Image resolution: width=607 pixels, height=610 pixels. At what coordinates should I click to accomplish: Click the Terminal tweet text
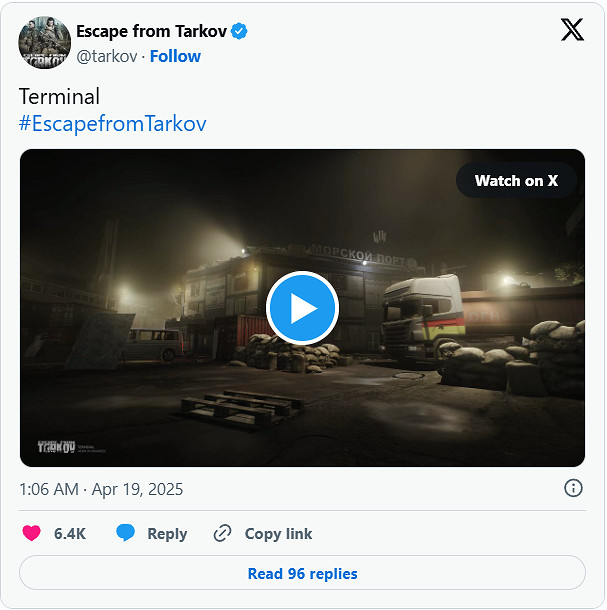(59, 97)
